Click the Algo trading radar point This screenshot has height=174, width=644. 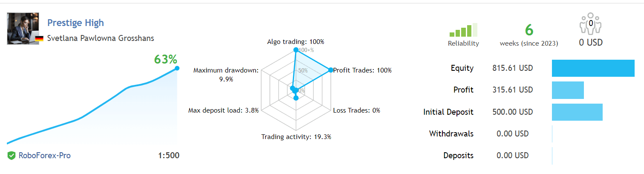(295, 50)
